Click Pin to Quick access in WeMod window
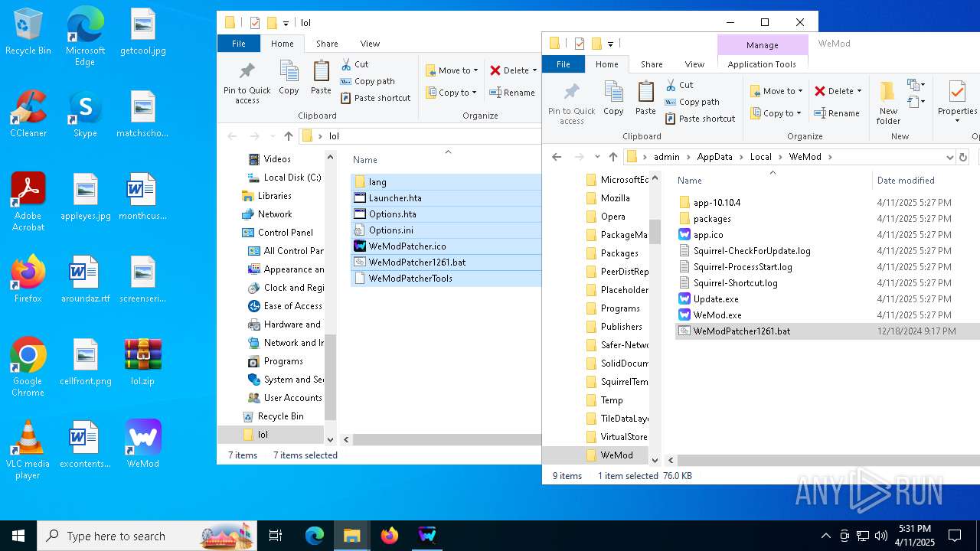 click(x=571, y=103)
